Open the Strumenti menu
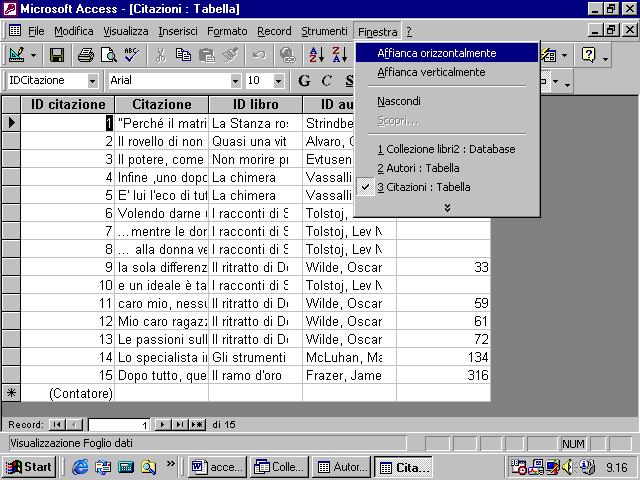The image size is (640, 480). click(324, 31)
